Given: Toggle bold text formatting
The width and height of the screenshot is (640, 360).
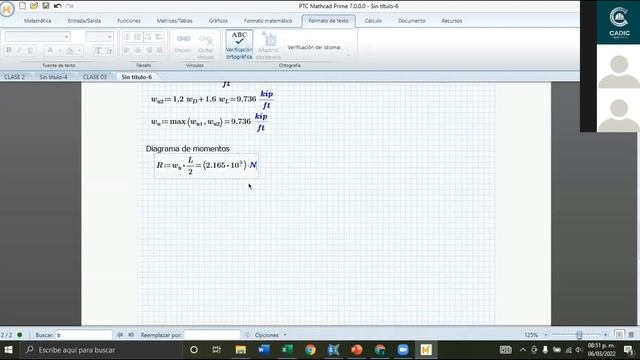Looking at the screenshot, I should [9, 50].
